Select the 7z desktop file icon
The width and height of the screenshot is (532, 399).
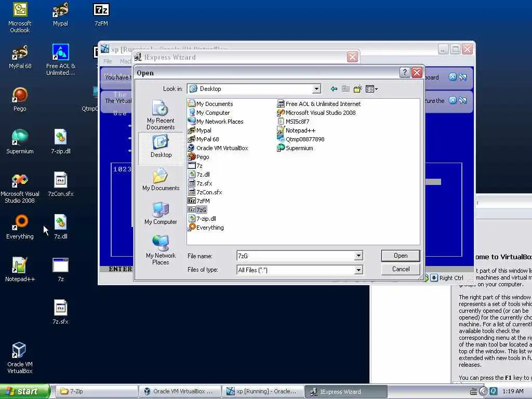point(61,270)
